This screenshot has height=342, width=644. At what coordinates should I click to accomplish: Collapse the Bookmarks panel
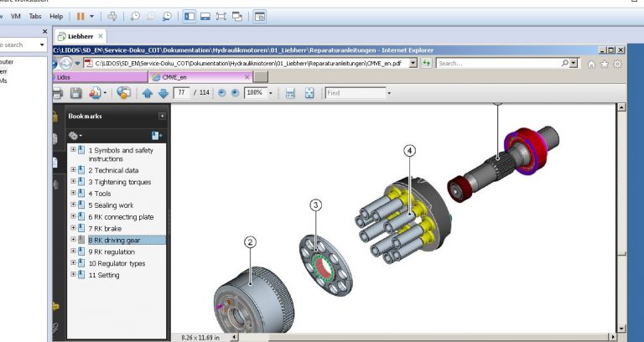(x=162, y=117)
